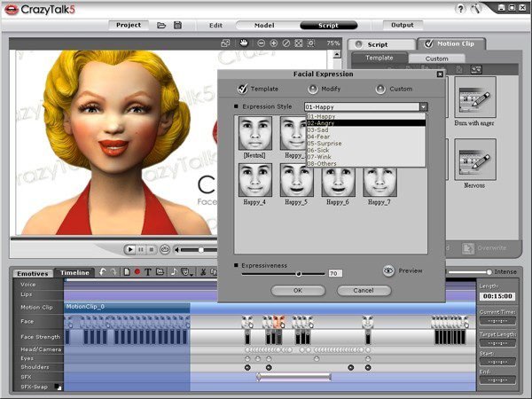
Task: Import file icon in timeline toolbar
Action: (160, 272)
